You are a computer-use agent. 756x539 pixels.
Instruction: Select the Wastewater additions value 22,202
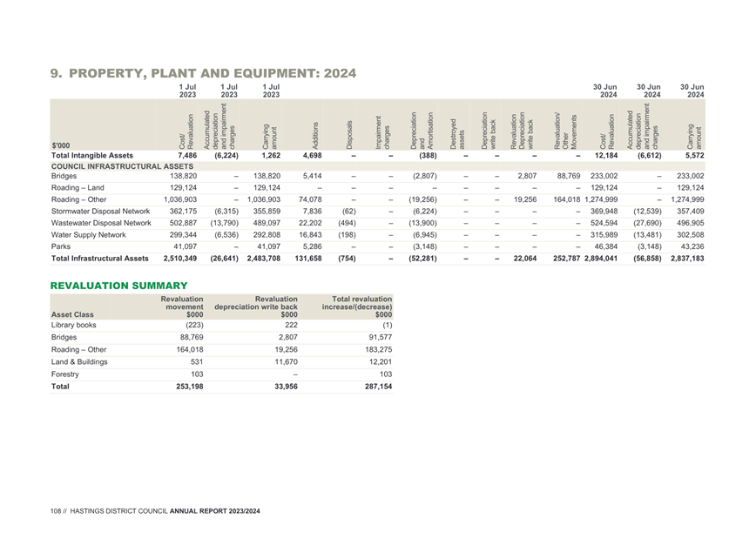point(310,223)
